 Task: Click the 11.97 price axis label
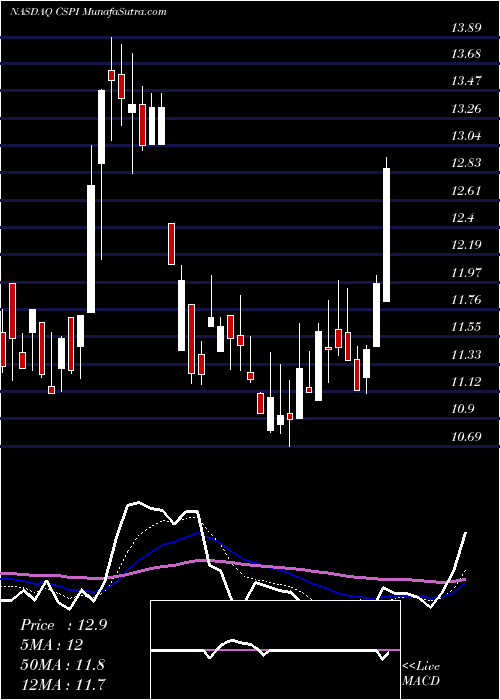click(x=466, y=272)
